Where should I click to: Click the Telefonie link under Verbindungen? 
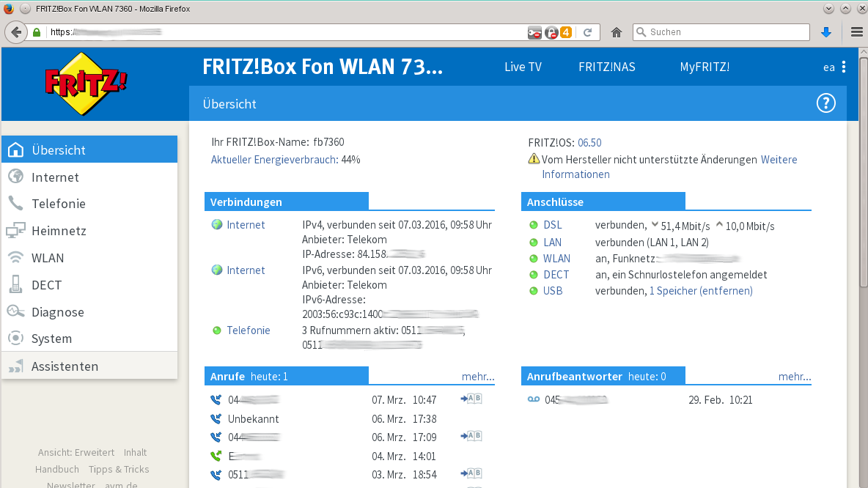tap(249, 330)
